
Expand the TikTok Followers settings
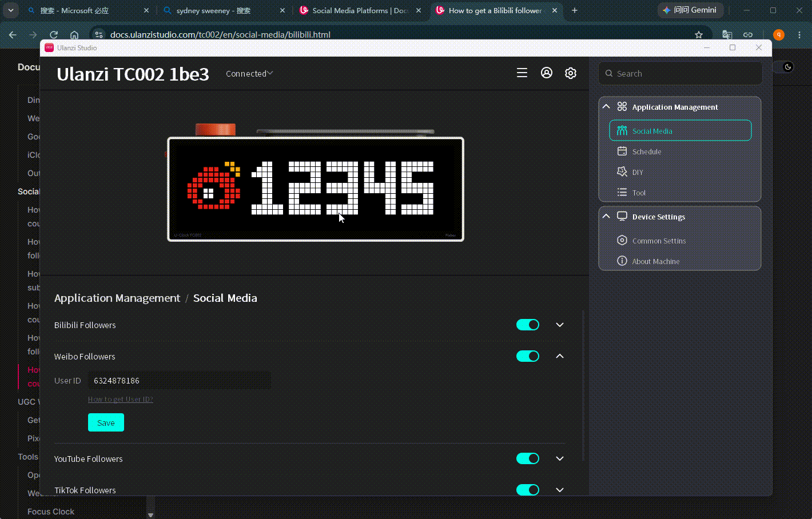tap(560, 490)
